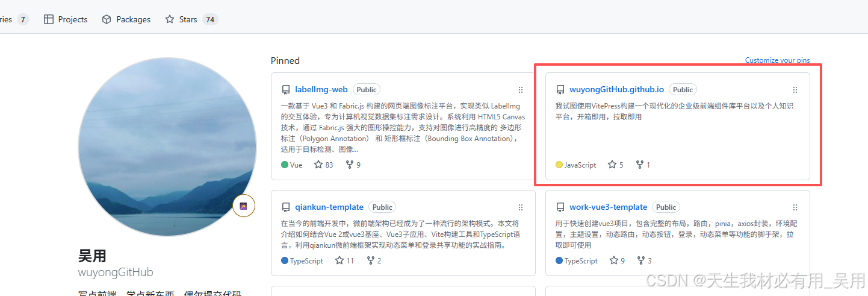The height and width of the screenshot is (296, 868).
Task: View 2 forks of qiankun-template
Action: click(x=373, y=261)
